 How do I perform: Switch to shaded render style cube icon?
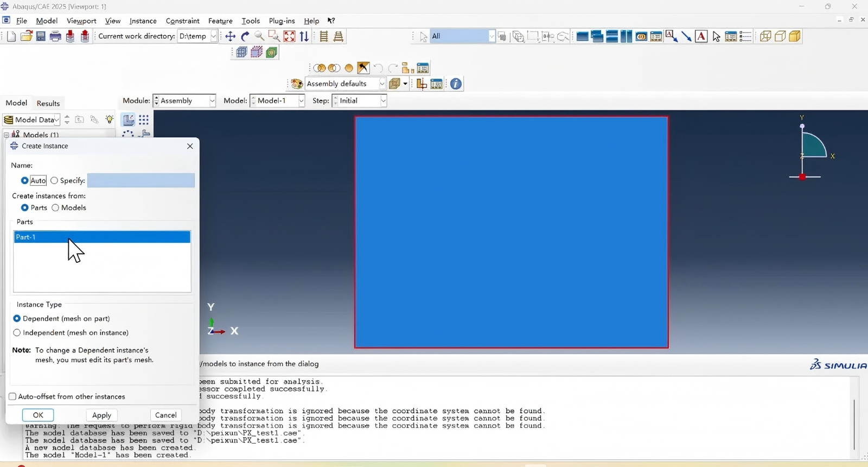(795, 36)
